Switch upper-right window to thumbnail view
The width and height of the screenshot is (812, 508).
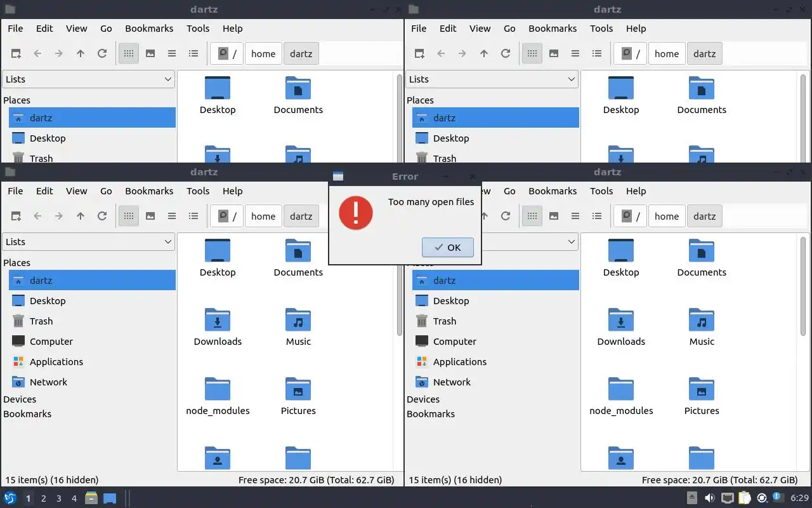554,54
